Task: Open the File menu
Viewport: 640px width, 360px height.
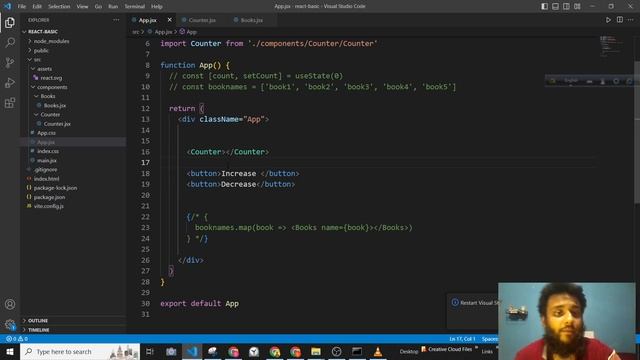Action: click(x=22, y=6)
